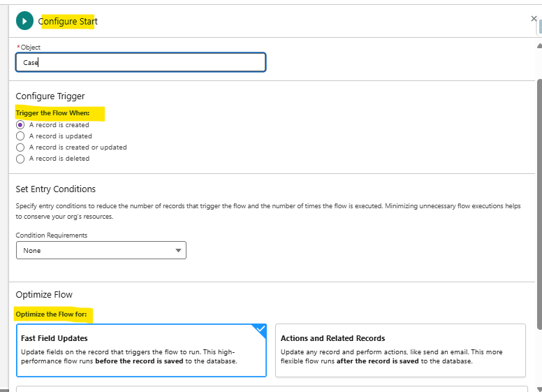Click the arrow on the None dropdown
The height and width of the screenshot is (392, 542).
tap(178, 250)
